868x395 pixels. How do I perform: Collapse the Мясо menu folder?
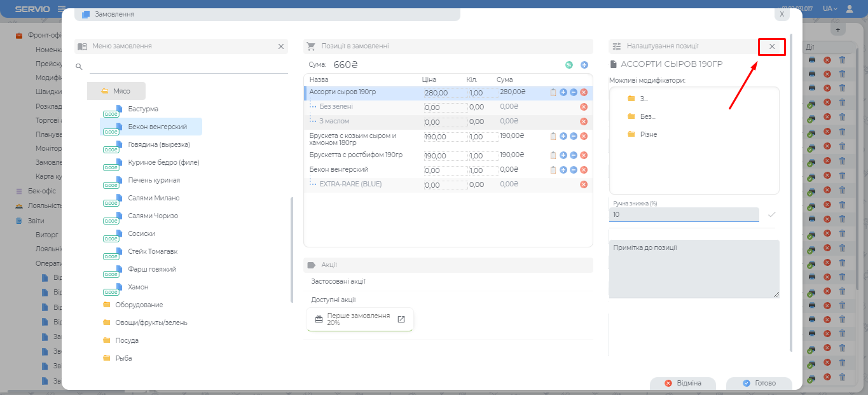coord(116,91)
